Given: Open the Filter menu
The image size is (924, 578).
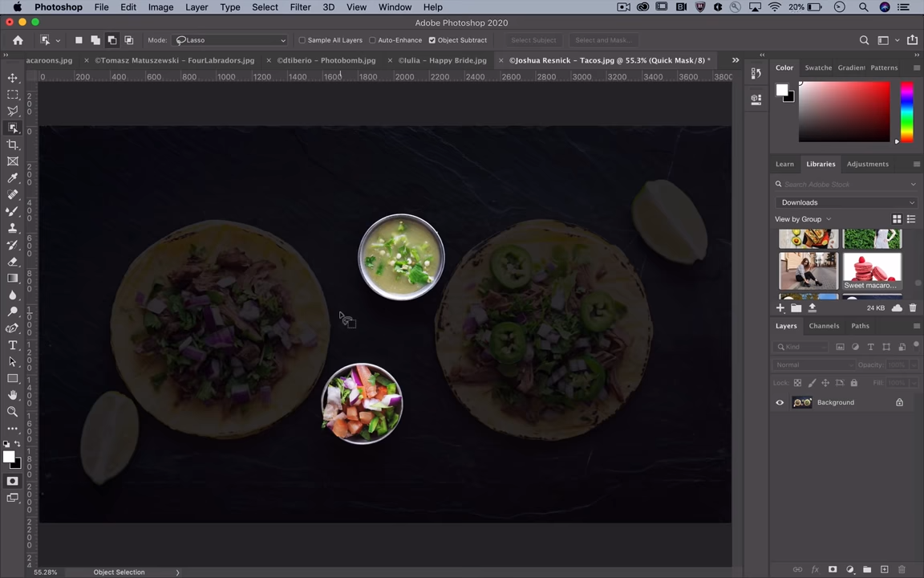Looking at the screenshot, I should tap(300, 7).
